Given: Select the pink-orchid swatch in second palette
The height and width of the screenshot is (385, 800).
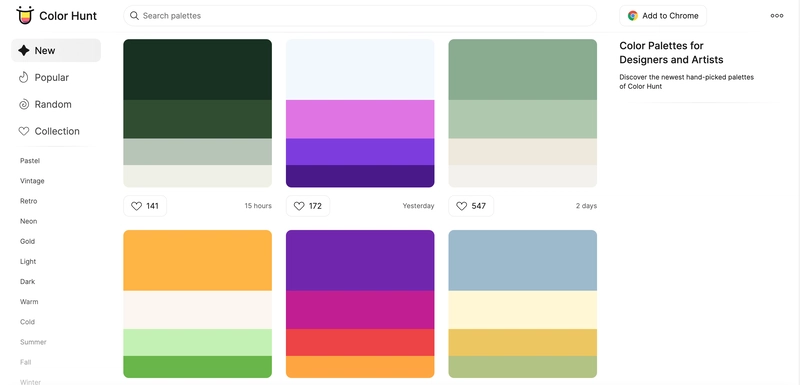Looking at the screenshot, I should pos(360,119).
